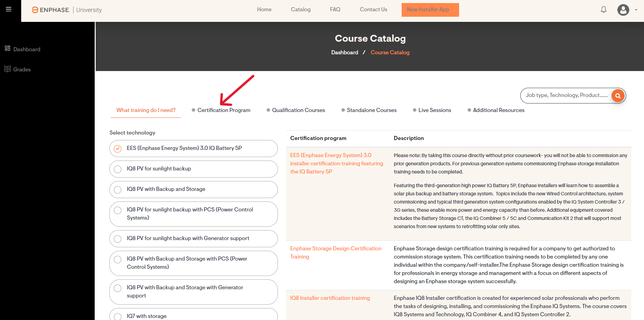The width and height of the screenshot is (644, 320).
Task: Click the Description column header
Action: [408, 138]
